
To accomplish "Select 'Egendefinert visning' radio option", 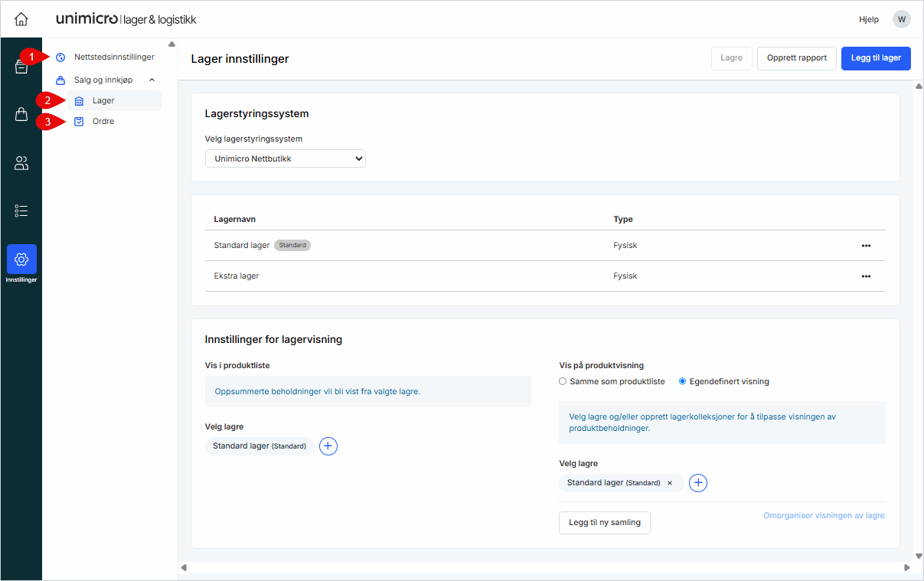I will (683, 381).
